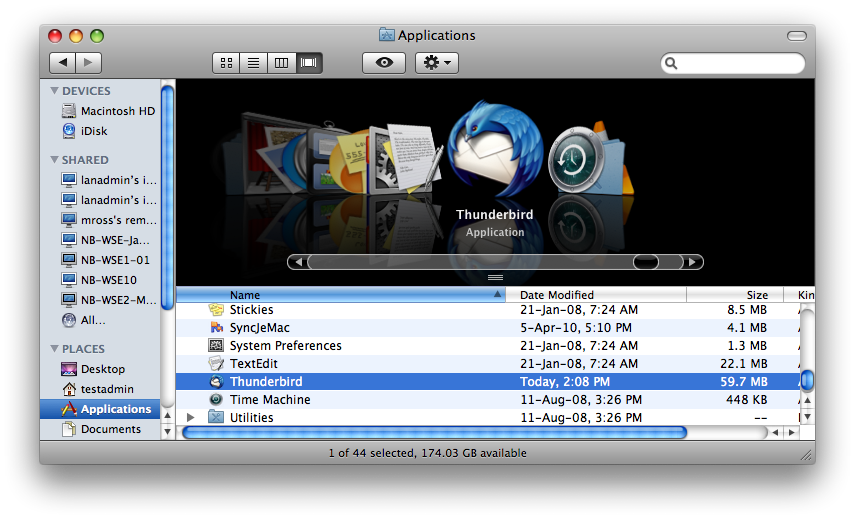Select NB-WSE-Ja... shared computer
Viewport: 855px width, 519px height.
click(106, 240)
